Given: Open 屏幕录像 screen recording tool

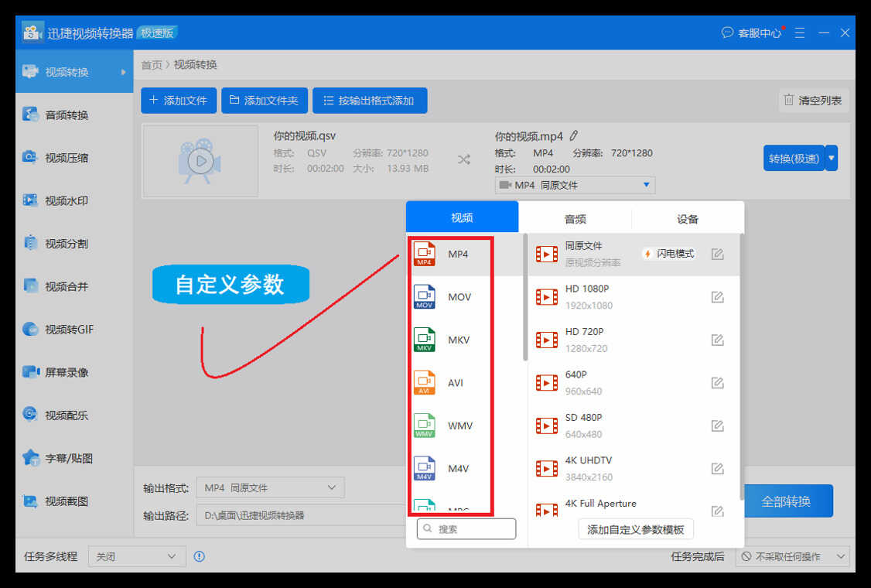Looking at the screenshot, I should (67, 372).
